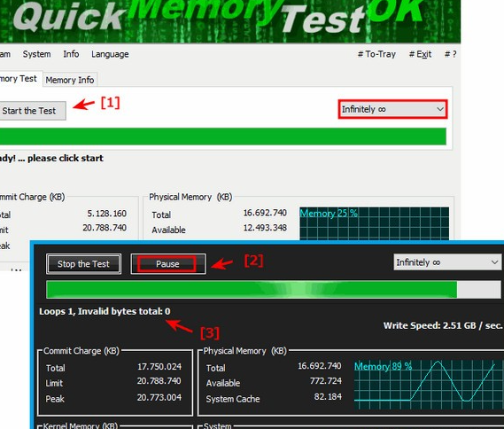The image size is (504, 429).
Task: Switch to the Memory Info tab
Action: [70, 80]
